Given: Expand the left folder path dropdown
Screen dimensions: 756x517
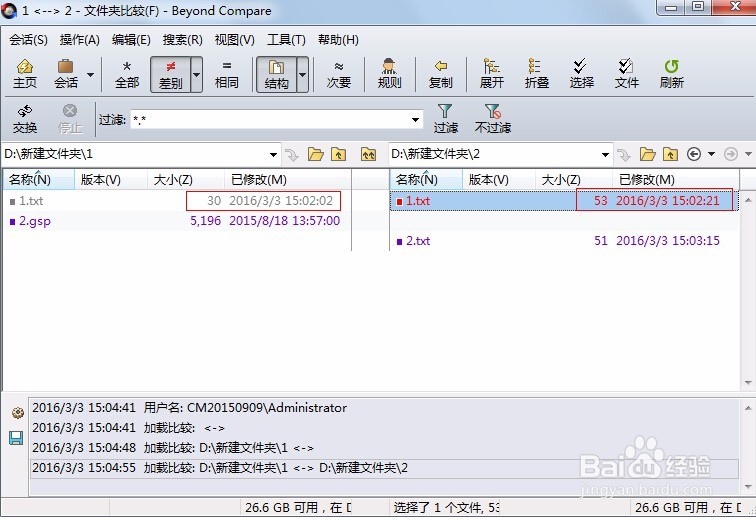Looking at the screenshot, I should 273,155.
